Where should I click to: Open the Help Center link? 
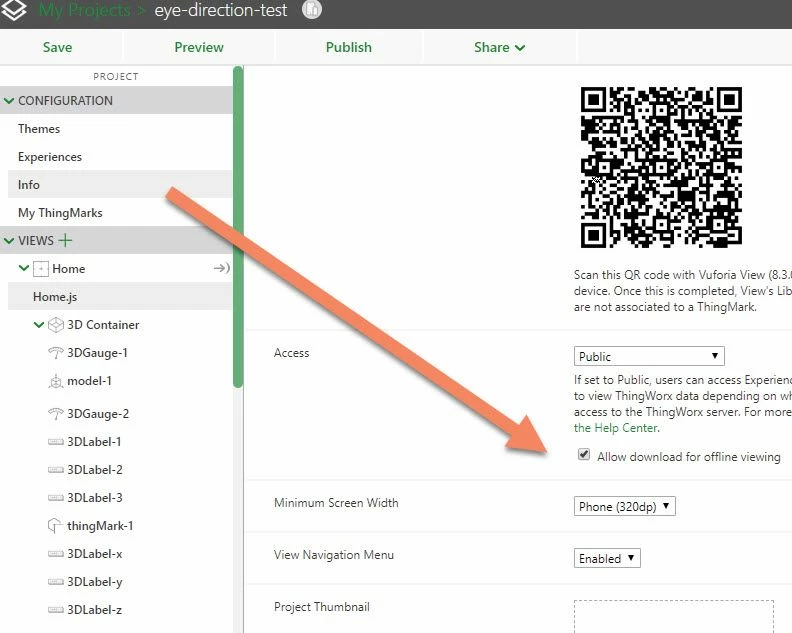[616, 428]
